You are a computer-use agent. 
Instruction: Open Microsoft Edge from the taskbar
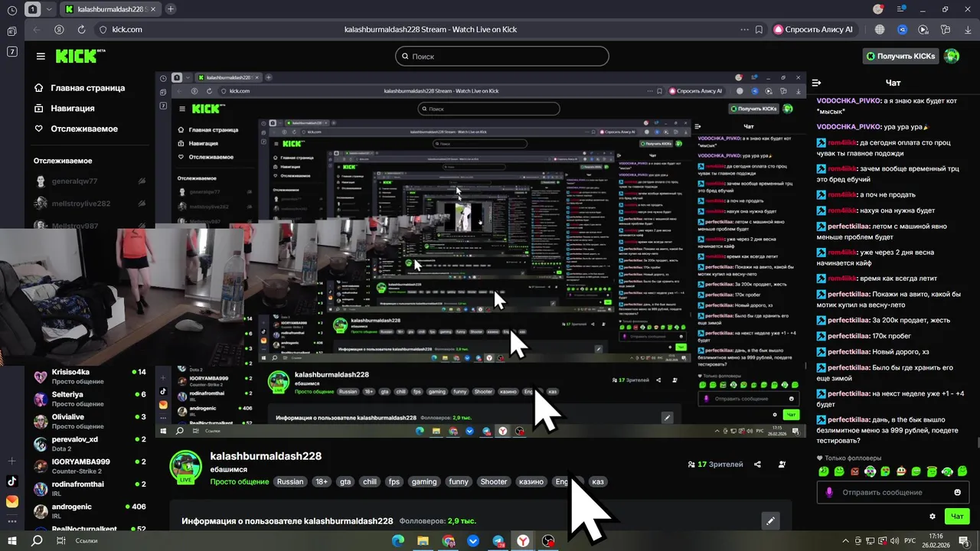[x=398, y=540]
